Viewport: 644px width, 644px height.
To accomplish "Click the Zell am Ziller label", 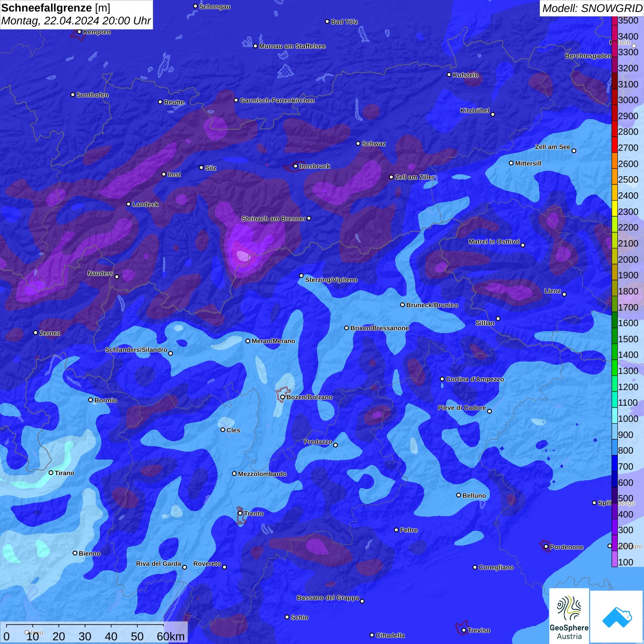I will pos(414,177).
